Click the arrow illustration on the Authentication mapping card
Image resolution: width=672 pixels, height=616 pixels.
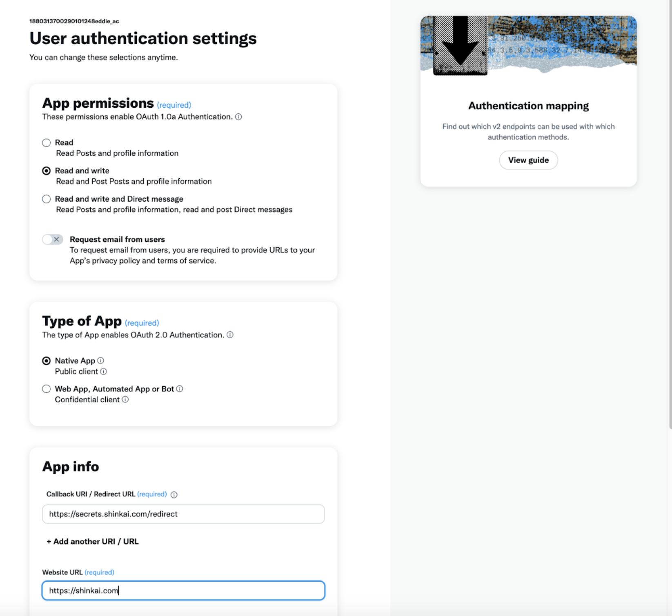[459, 45]
